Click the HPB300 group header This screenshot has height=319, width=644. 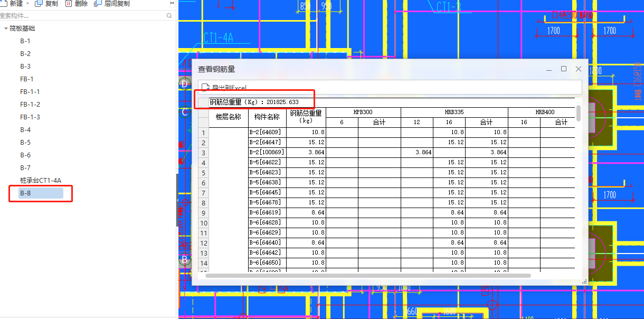363,112
